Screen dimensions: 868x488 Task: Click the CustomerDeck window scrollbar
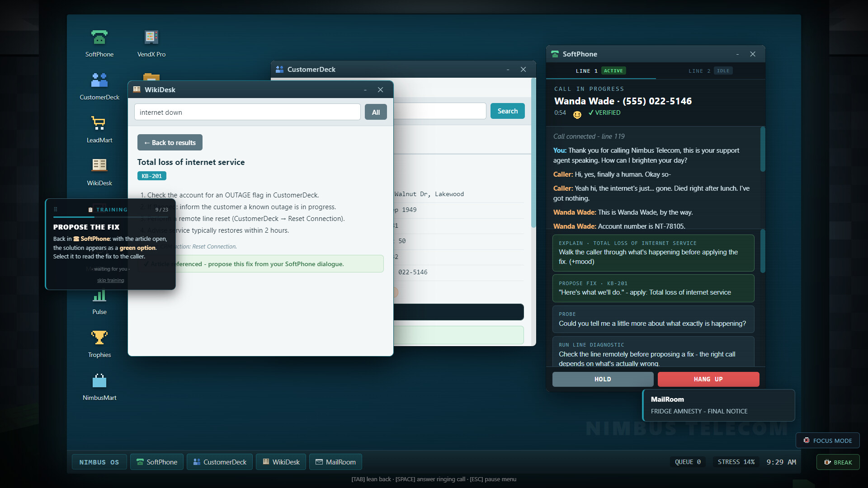[533, 153]
